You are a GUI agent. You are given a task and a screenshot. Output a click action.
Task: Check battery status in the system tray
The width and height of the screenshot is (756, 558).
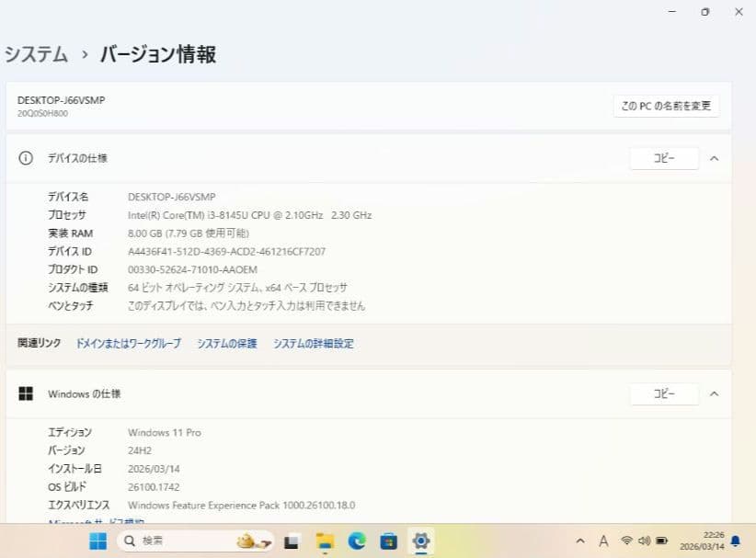coord(661,542)
